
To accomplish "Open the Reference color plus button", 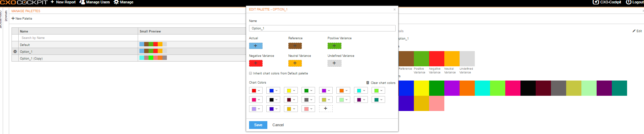I will tap(295, 46).
